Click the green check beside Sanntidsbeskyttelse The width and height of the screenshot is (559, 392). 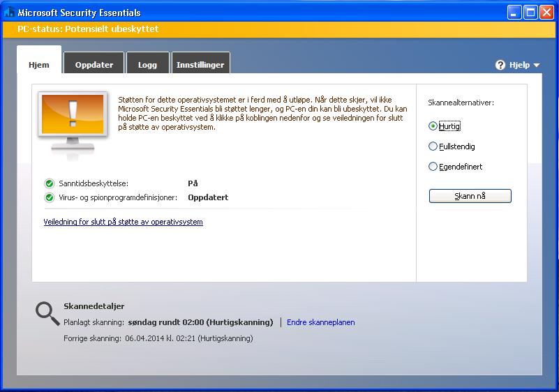point(49,183)
